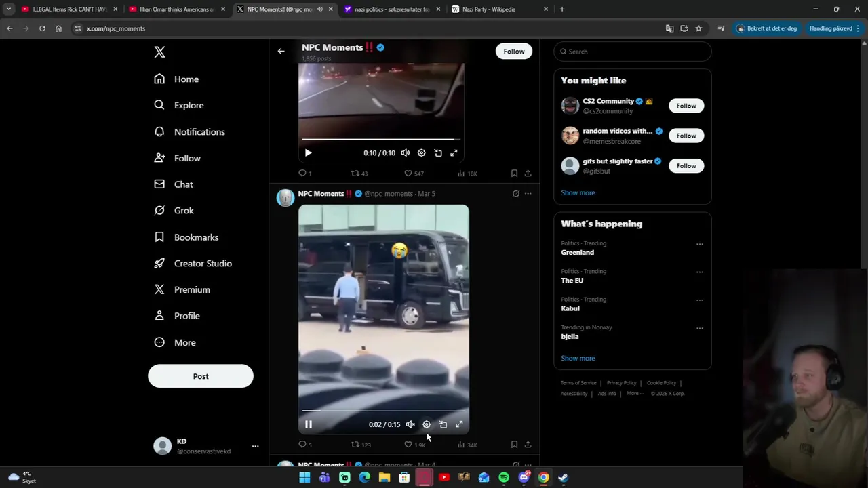Repost the post with 43 reposts
Screen dimensions: 868x488
click(359, 174)
